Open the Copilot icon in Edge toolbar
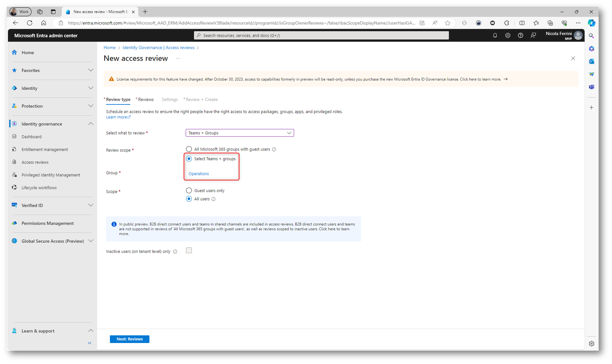The image size is (612, 364). pos(591,23)
